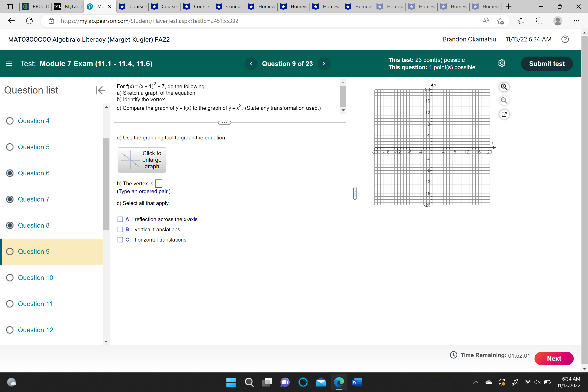Advance to the next question with the chevron
This screenshot has height=392, width=588.
(324, 63)
